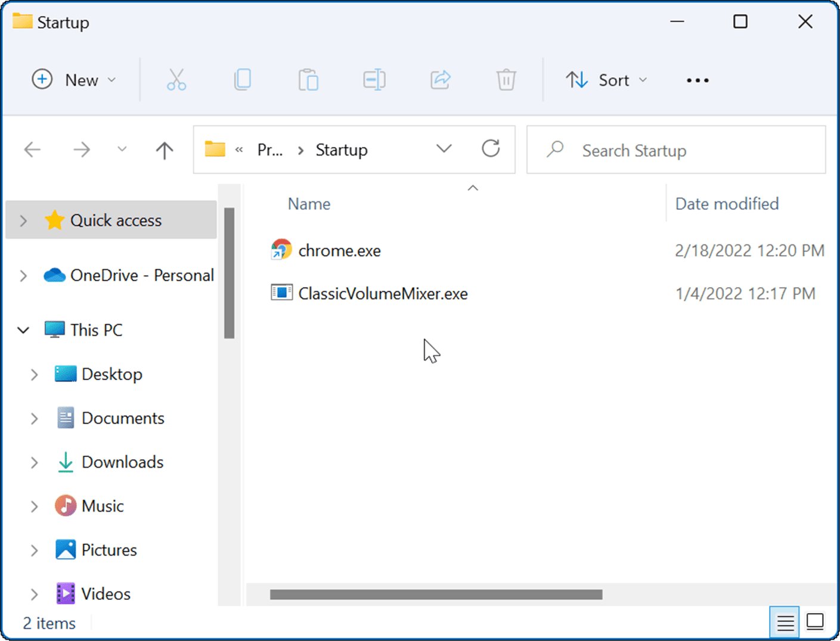Switch to large thumbnails view layout
The width and height of the screenshot is (840, 641).
(x=815, y=622)
